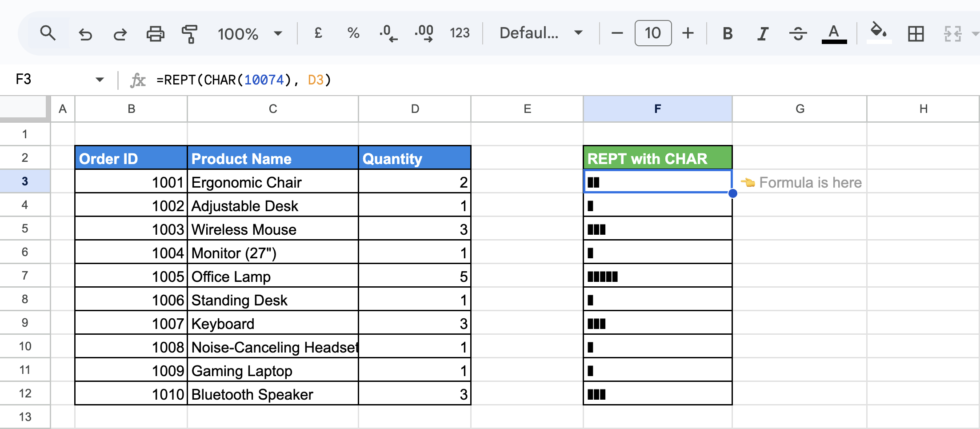Open the search menus magnifier icon

pyautogui.click(x=48, y=33)
